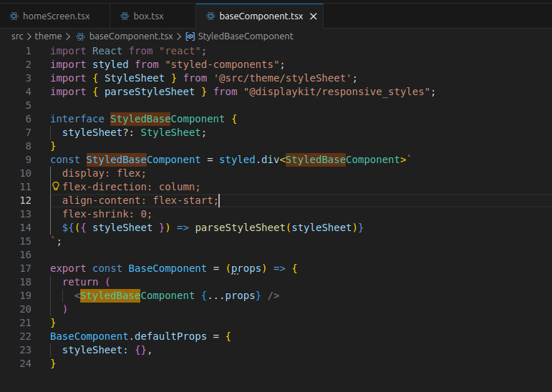552x392 pixels.
Task: Open the theme breadcrumb dropdown
Action: point(48,36)
